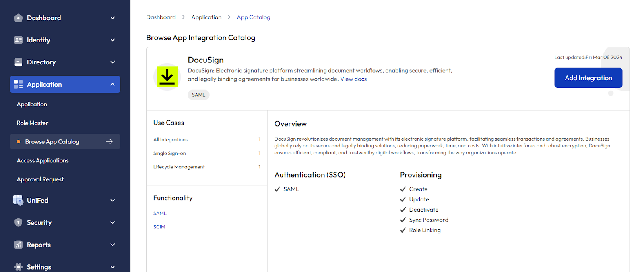Collapse the Application menu chevron

point(113,84)
